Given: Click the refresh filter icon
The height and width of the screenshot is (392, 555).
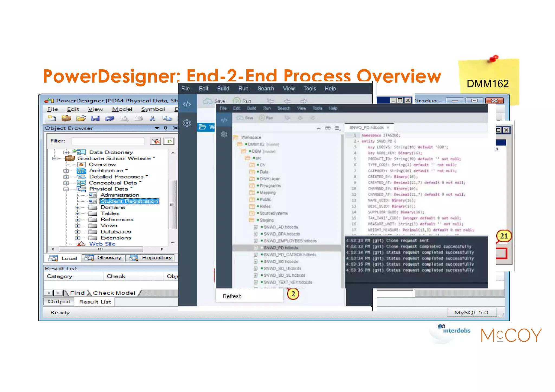Looking at the screenshot, I should (x=169, y=141).
